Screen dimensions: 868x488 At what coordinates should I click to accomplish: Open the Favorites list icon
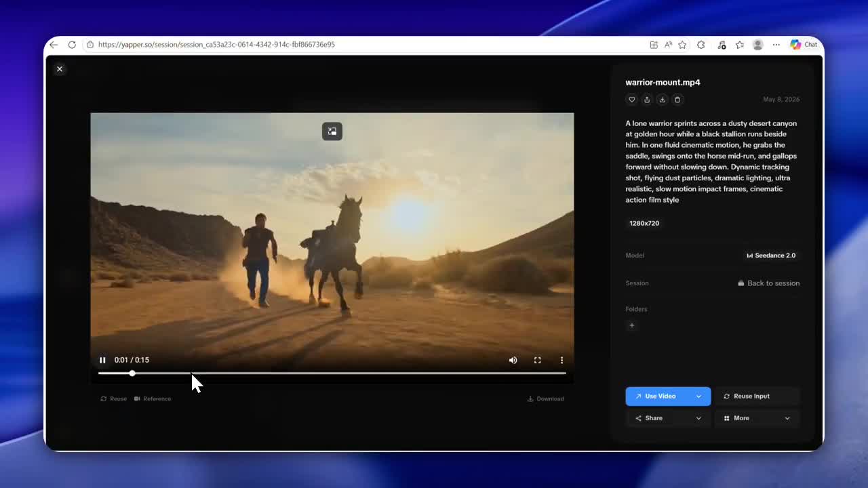740,45
